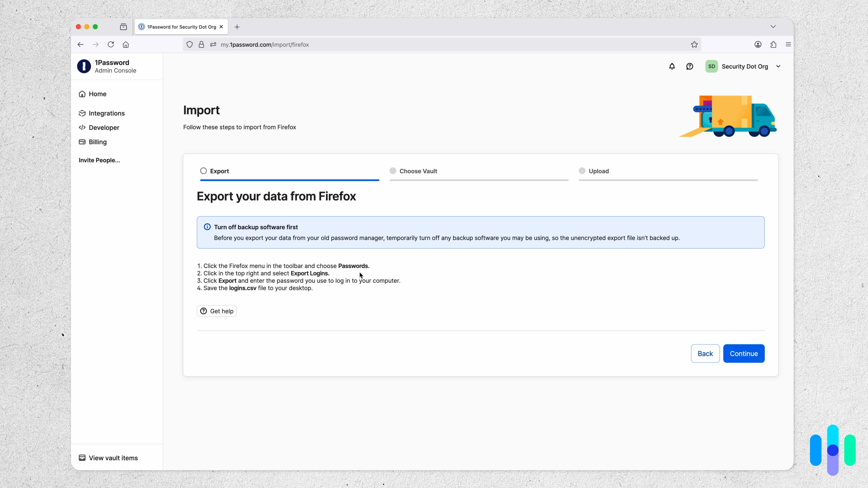Select the Export step radio

[203, 171]
